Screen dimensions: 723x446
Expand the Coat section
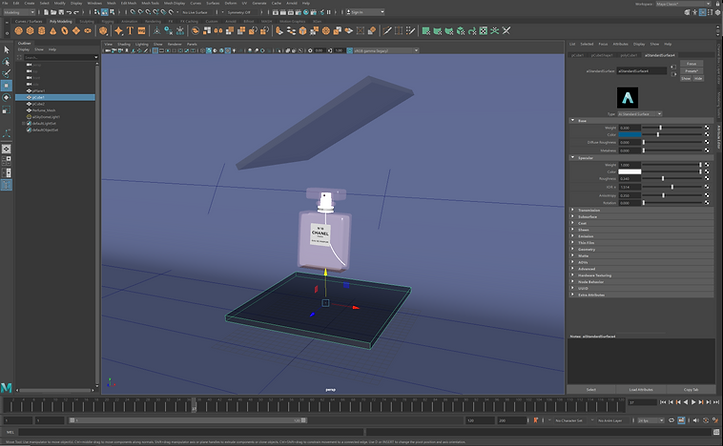point(573,223)
